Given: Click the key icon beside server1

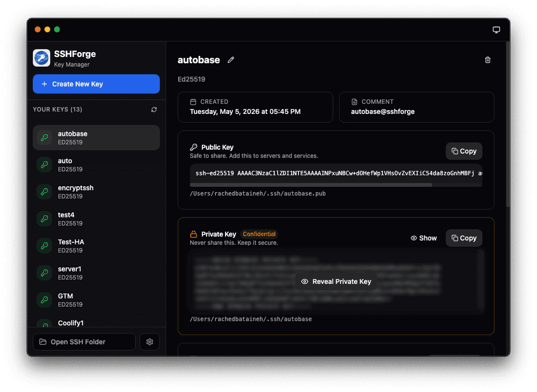Looking at the screenshot, I should [45, 273].
